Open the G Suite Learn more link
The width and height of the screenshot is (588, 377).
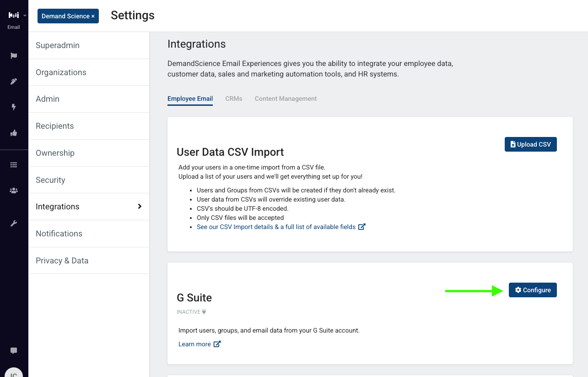tap(200, 344)
